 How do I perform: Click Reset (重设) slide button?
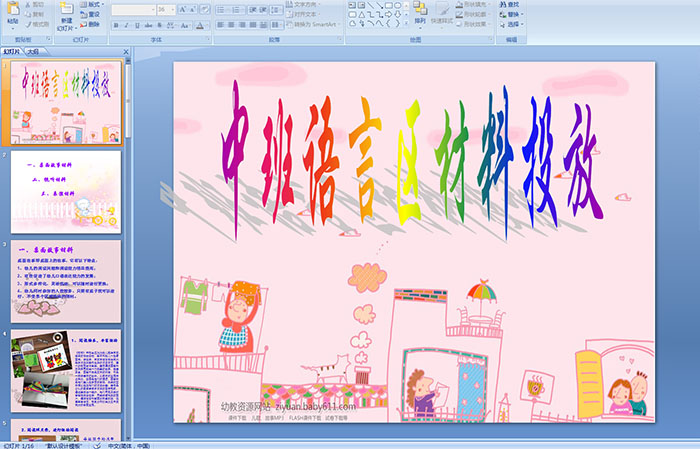(x=90, y=14)
